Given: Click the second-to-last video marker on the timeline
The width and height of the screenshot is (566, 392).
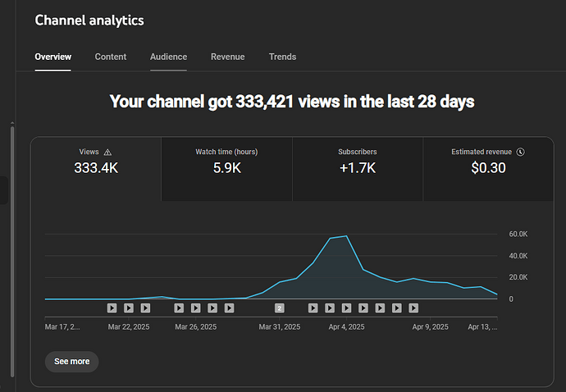Looking at the screenshot, I should click(396, 308).
